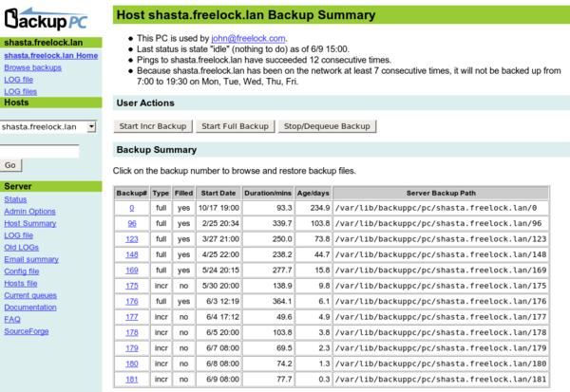Click start date 10/17 19:00

tap(218, 208)
